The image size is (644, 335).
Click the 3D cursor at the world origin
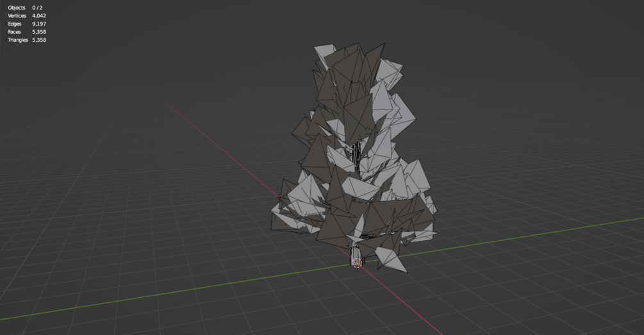[358, 262]
